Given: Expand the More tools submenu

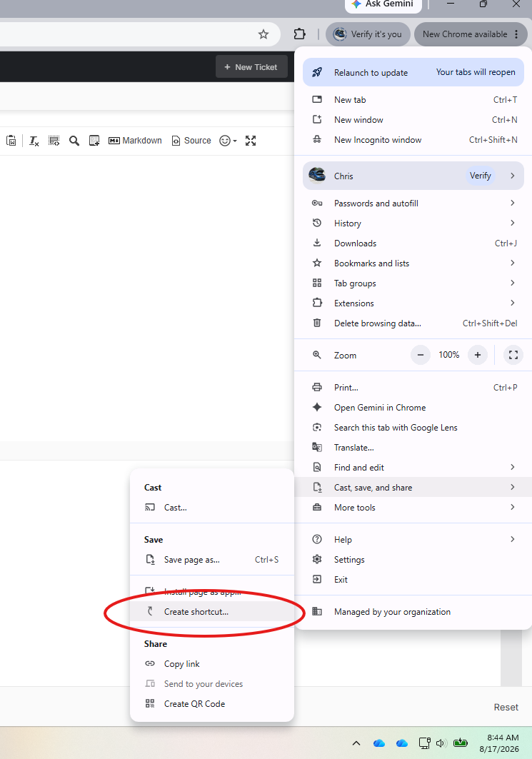Looking at the screenshot, I should click(x=413, y=508).
